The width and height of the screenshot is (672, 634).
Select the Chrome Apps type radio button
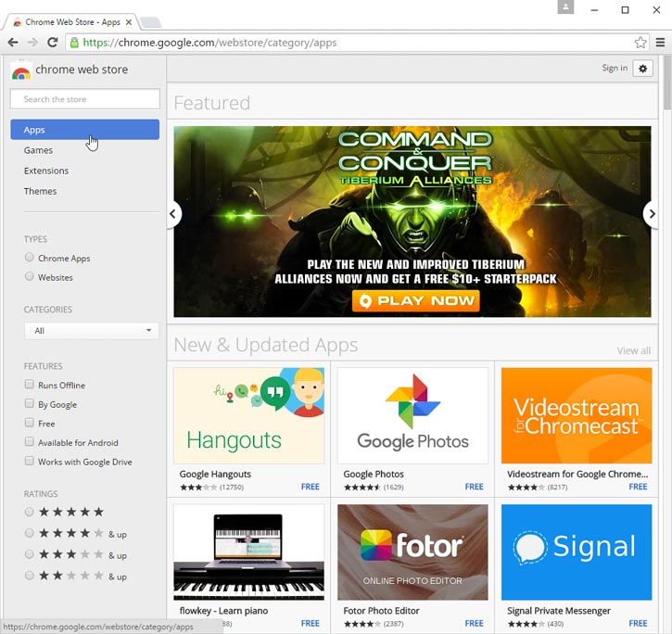[30, 258]
